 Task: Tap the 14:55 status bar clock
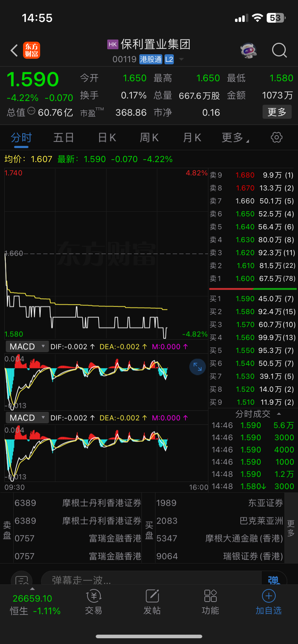point(37,18)
